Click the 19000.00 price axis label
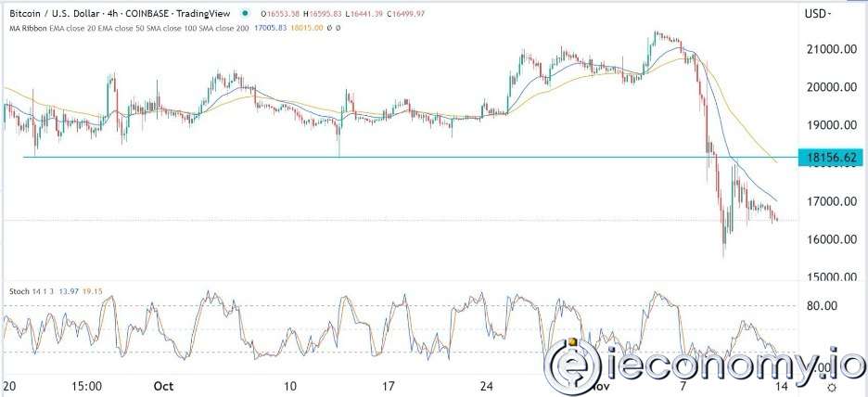 (x=831, y=126)
